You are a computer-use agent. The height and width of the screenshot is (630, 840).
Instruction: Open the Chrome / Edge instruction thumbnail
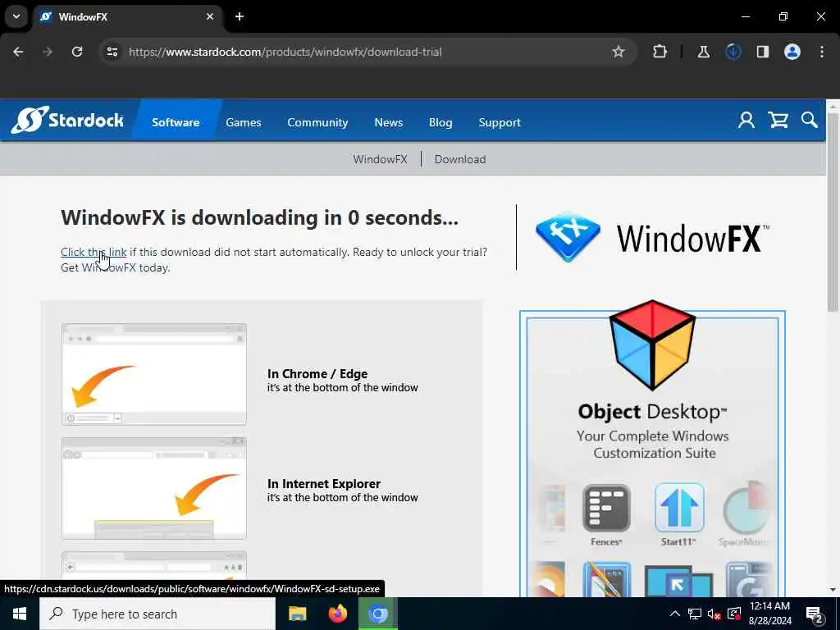click(154, 374)
